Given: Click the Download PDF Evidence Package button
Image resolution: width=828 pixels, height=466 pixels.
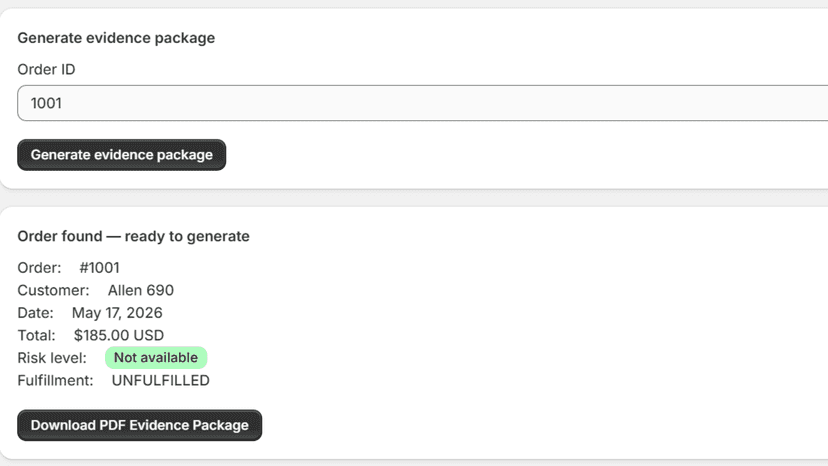Looking at the screenshot, I should pyautogui.click(x=139, y=425).
